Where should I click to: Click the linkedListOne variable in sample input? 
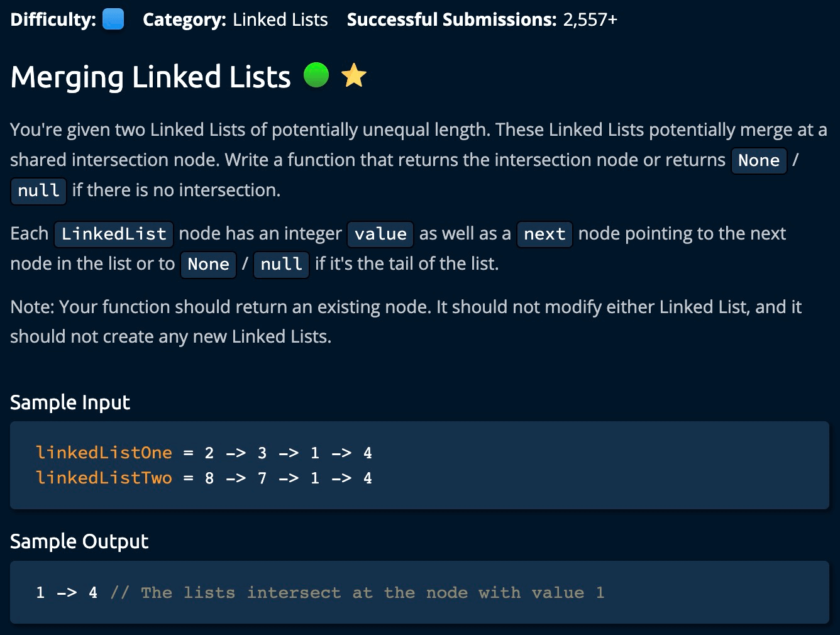tap(104, 453)
